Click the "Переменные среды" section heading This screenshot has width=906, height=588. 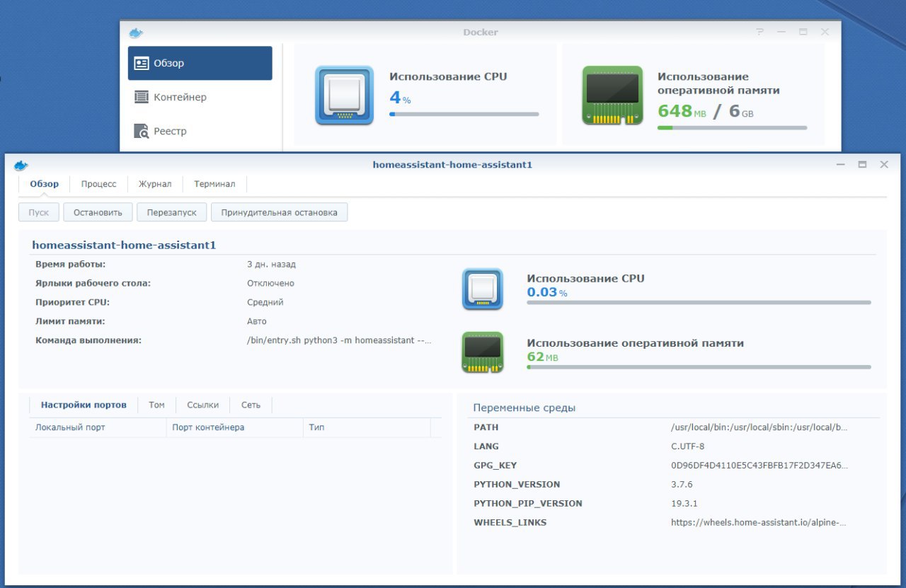point(524,408)
